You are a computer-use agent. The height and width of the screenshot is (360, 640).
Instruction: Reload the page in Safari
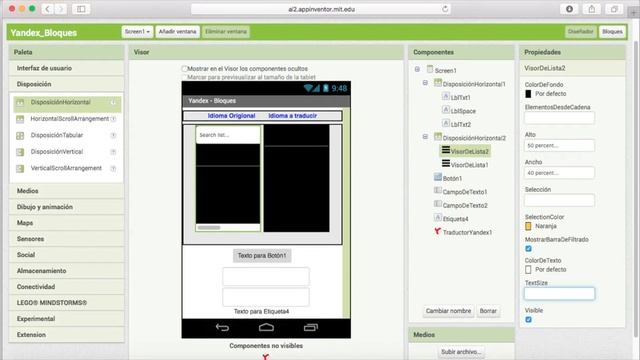pos(445,9)
